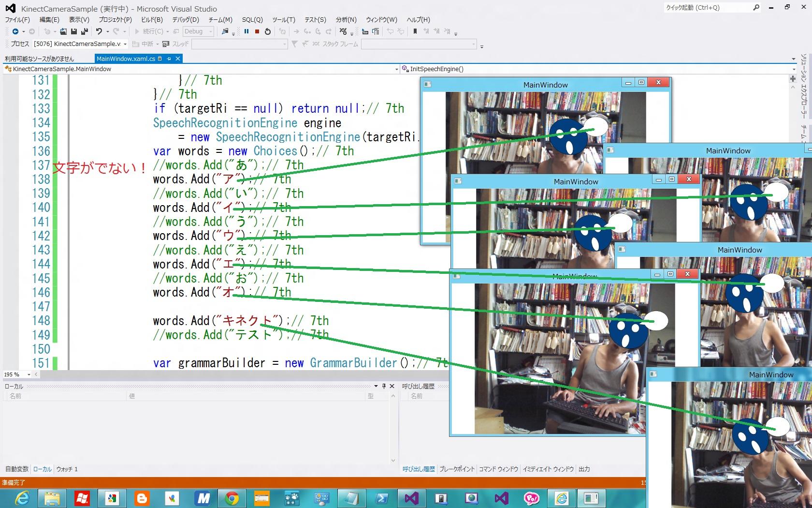Open the ヘルプ(H) menu
Viewport: 812px width, 508px height.
tap(418, 19)
